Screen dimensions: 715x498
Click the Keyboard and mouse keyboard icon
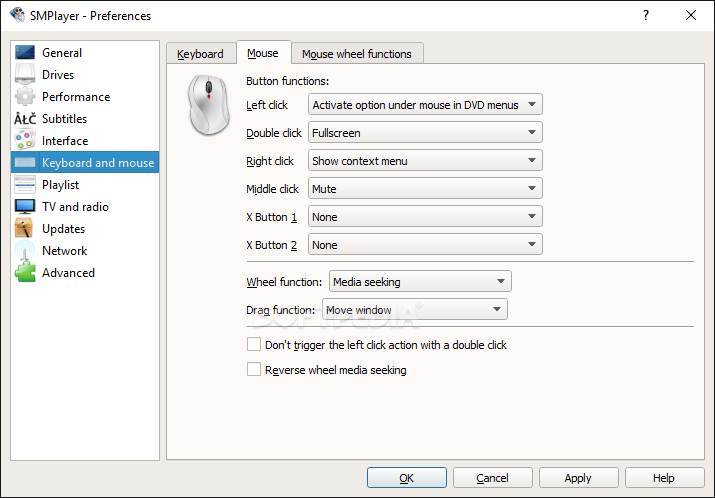point(25,162)
